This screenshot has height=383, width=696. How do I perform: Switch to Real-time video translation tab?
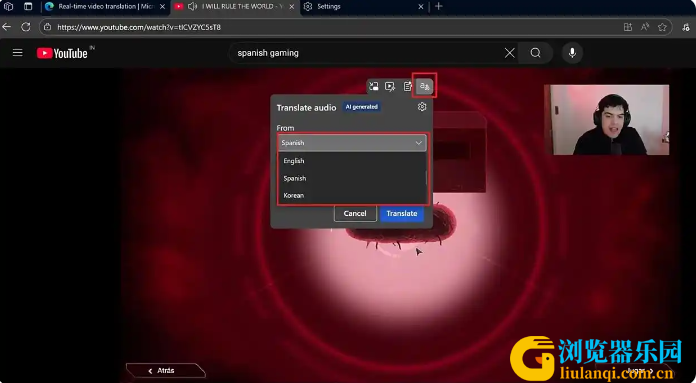click(106, 7)
